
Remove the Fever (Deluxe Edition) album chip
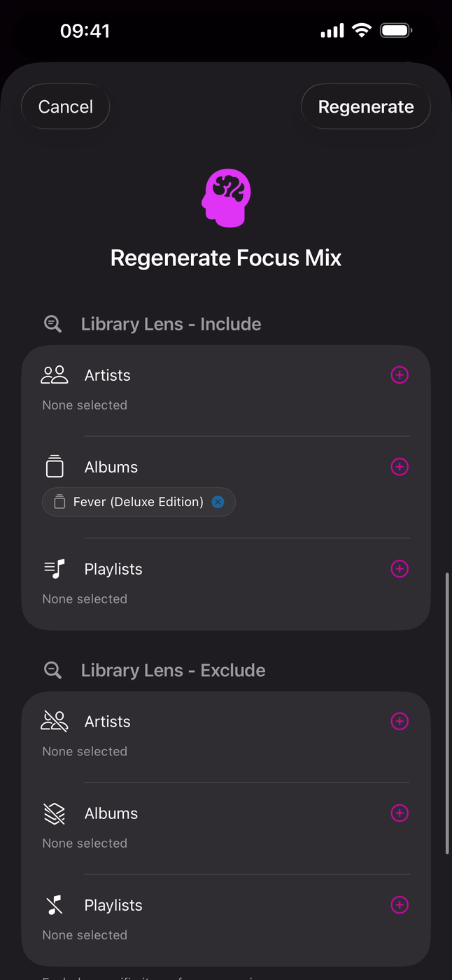click(x=218, y=502)
